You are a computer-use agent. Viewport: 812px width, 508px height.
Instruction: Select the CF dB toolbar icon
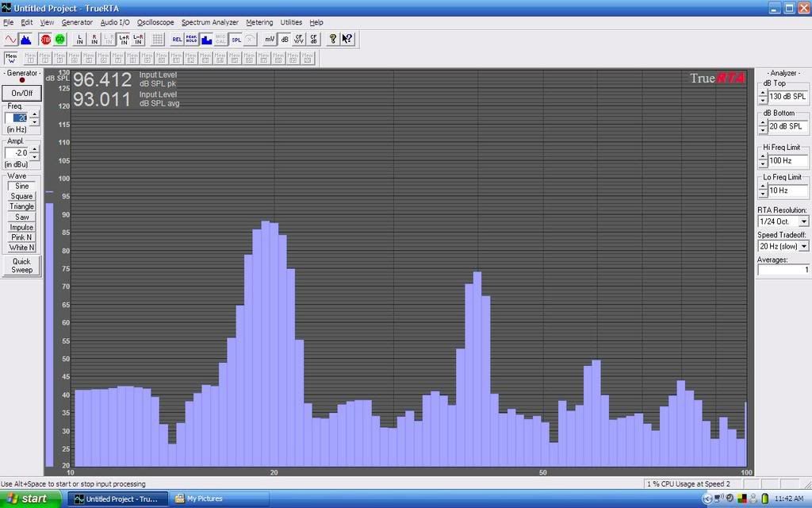[313, 40]
